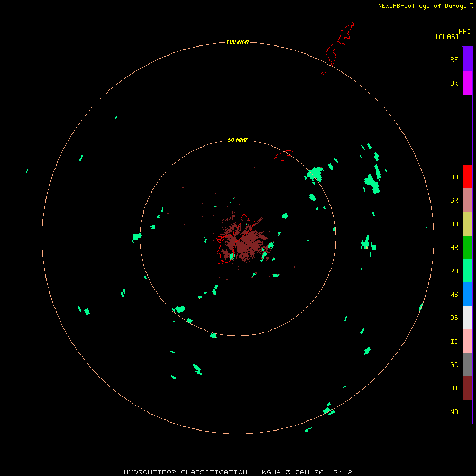Click the 50 NMI range ring label
The height and width of the screenshot is (476, 476).
pos(237,140)
